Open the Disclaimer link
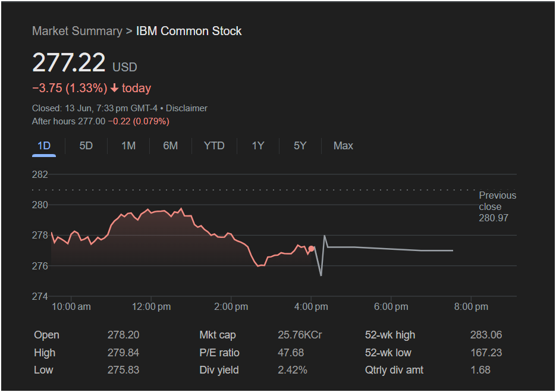 click(187, 108)
